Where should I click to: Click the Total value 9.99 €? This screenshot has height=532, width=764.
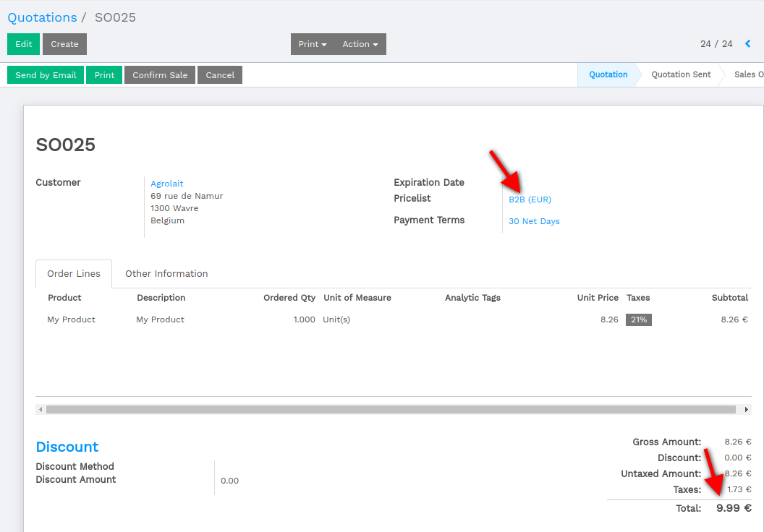[x=734, y=508]
